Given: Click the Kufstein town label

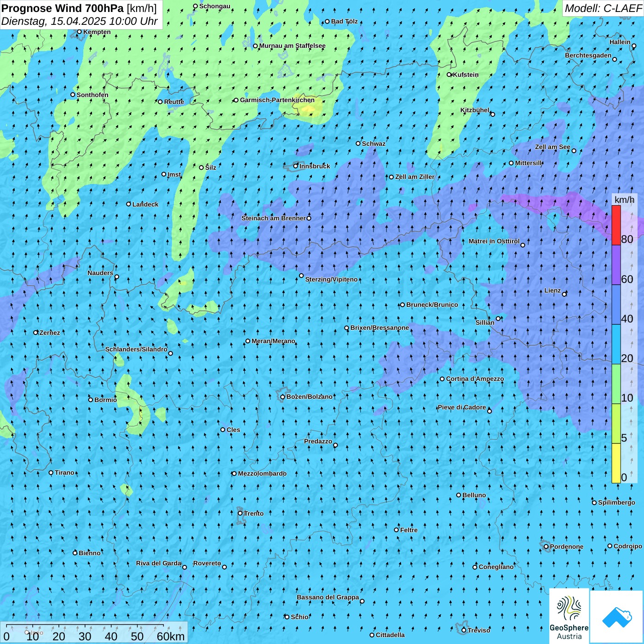Looking at the screenshot, I should [466, 75].
